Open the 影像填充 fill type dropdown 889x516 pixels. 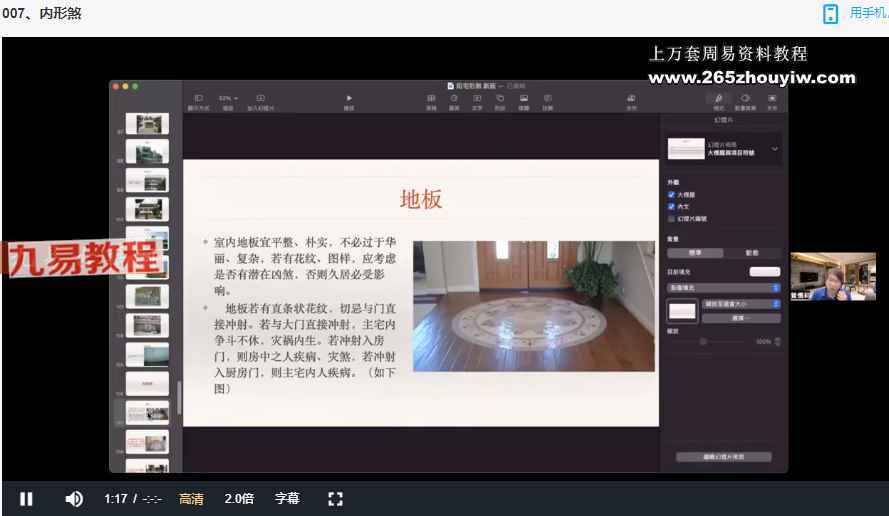coord(723,288)
